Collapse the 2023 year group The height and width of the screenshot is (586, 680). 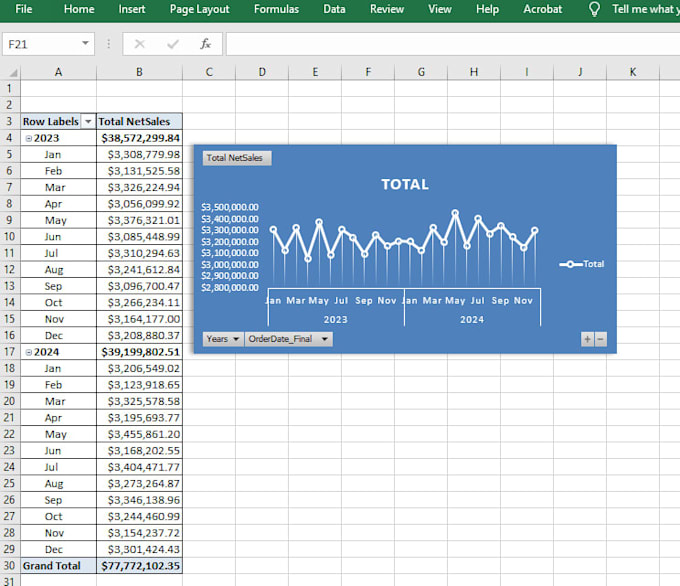click(29, 138)
